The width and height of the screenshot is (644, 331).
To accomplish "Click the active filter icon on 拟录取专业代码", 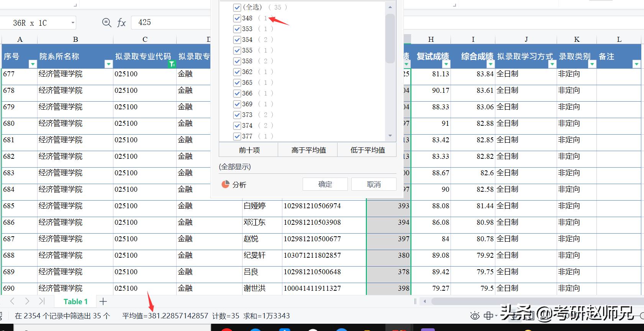I will tap(172, 64).
